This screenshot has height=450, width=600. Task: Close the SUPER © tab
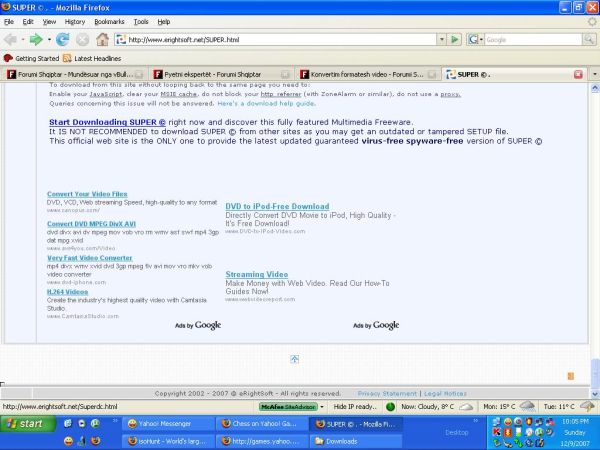pos(578,74)
